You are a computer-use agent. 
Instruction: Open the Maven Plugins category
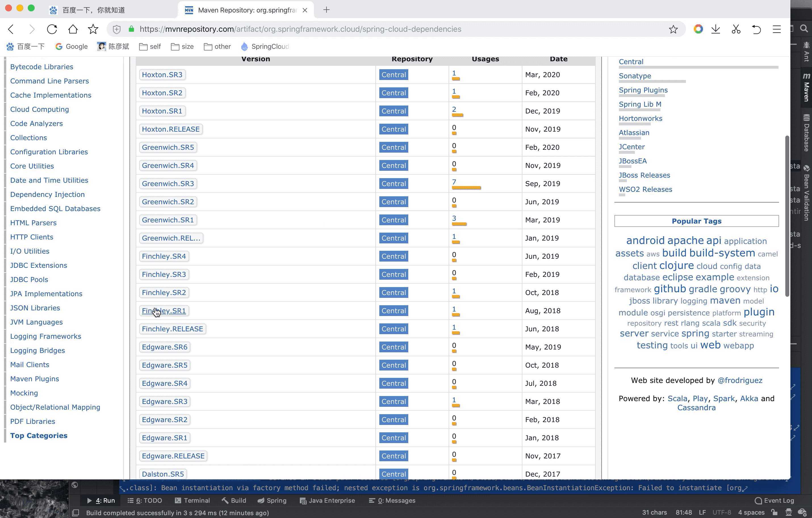tap(34, 379)
